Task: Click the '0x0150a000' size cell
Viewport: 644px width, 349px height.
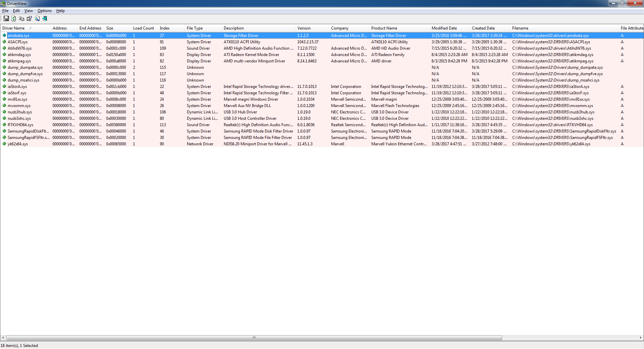Action: 116,55
